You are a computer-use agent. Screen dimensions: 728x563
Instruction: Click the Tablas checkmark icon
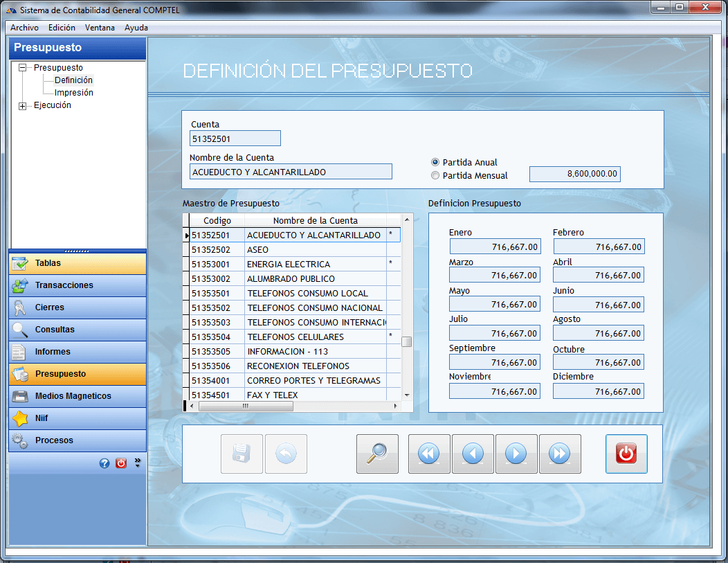coord(20,263)
